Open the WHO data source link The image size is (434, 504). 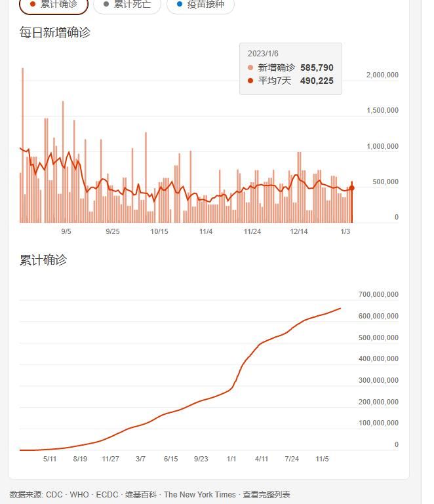tap(79, 495)
